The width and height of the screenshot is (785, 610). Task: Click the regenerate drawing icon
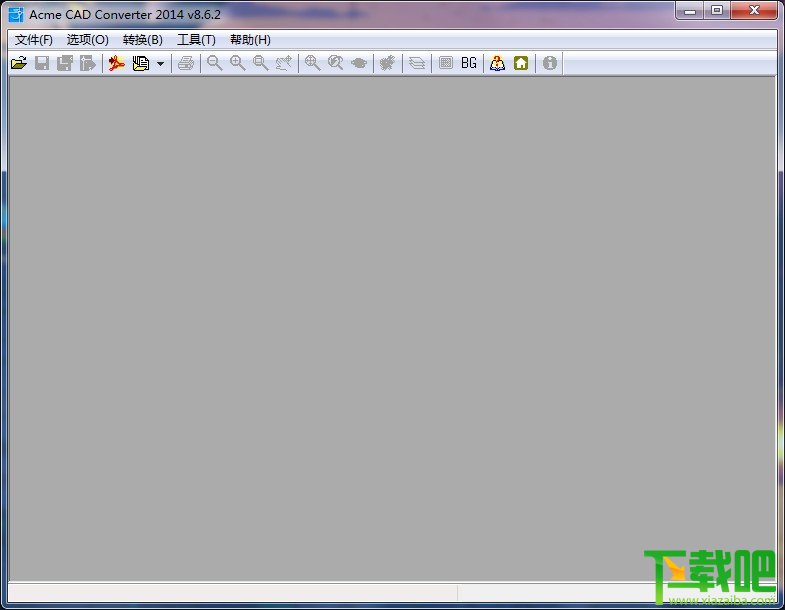tap(387, 63)
